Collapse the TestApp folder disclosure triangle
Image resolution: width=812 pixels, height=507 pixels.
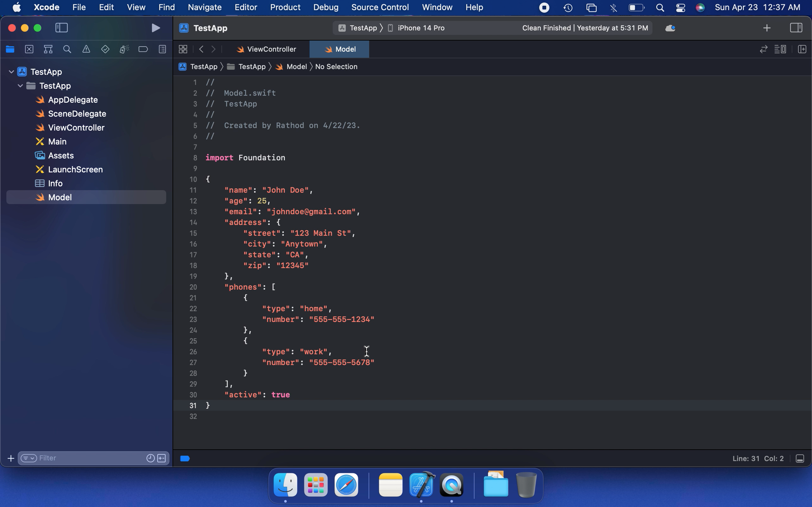point(20,86)
